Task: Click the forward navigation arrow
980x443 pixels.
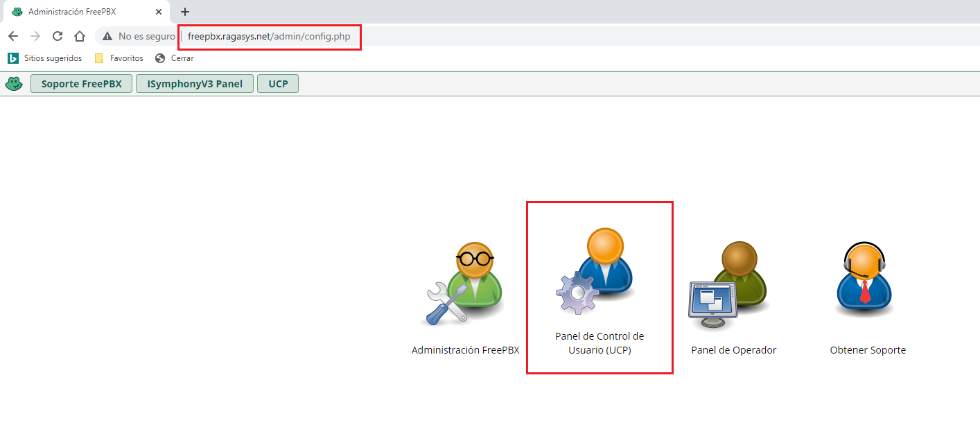Action: [35, 36]
